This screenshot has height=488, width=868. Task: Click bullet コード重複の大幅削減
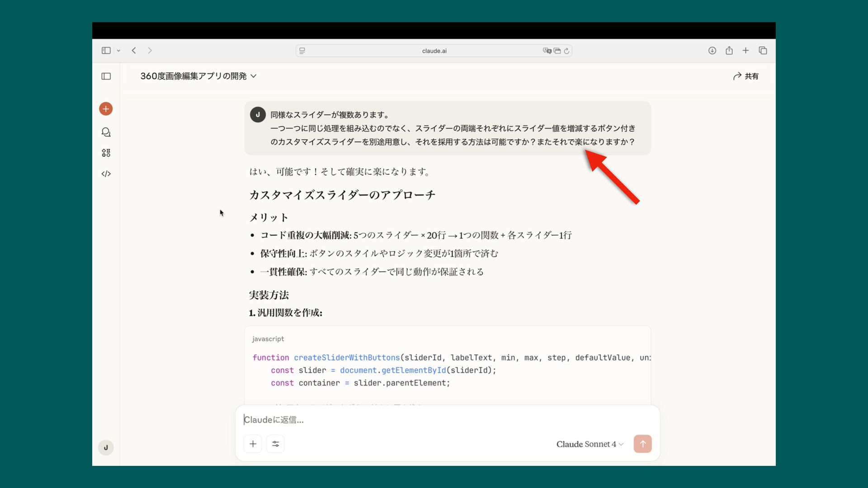pos(416,235)
